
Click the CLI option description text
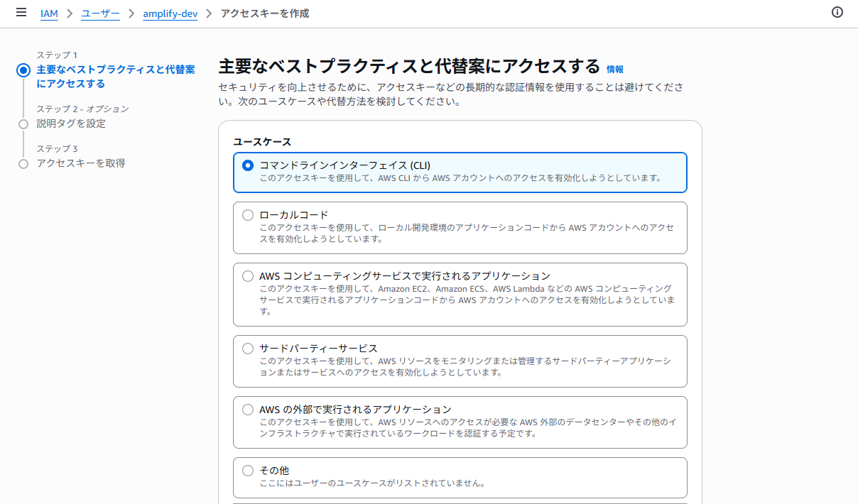[x=460, y=178]
